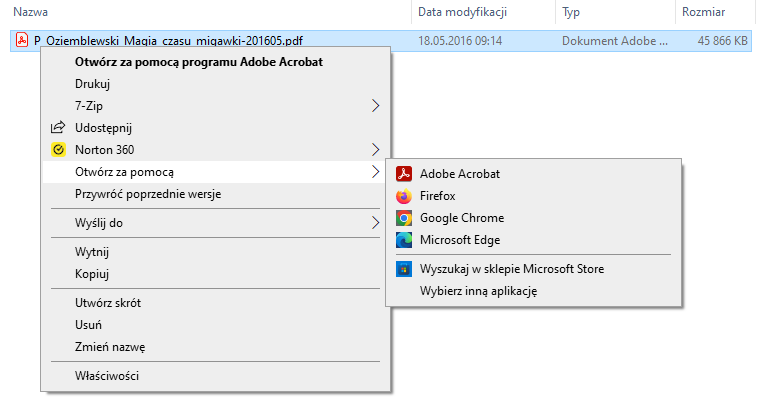The height and width of the screenshot is (400, 770).
Task: Click the Google Chrome icon in submenu
Action: click(x=404, y=218)
